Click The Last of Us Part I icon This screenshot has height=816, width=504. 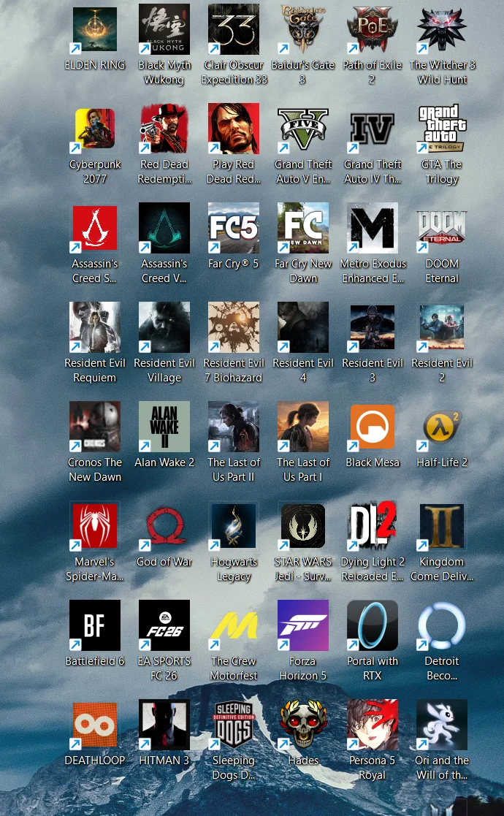303,427
